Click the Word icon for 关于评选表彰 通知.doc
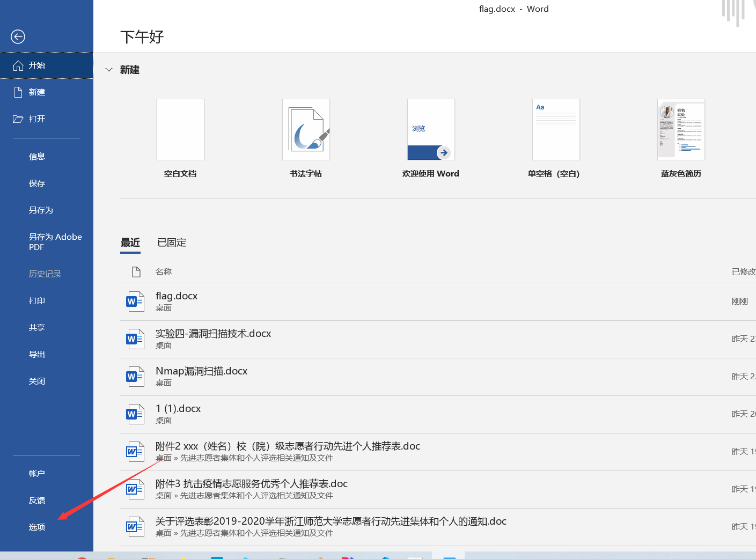Screen dimensions: 756x559 [135, 527]
